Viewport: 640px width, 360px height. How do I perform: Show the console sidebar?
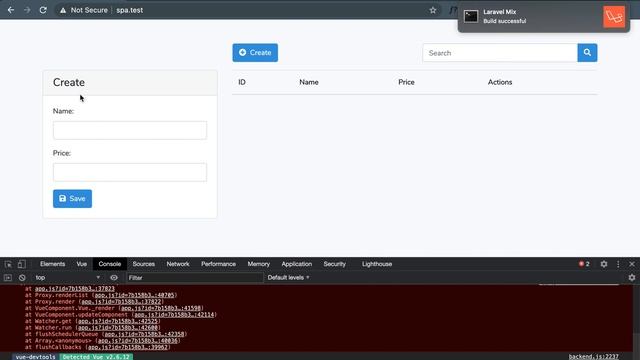[x=8, y=278]
